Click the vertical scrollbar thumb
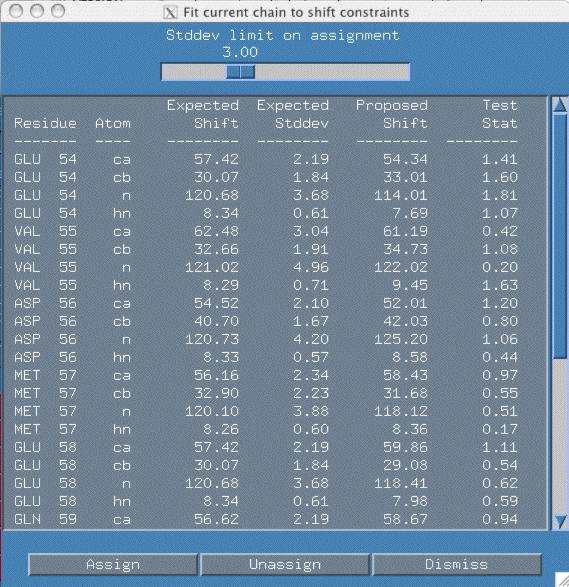 (560, 236)
